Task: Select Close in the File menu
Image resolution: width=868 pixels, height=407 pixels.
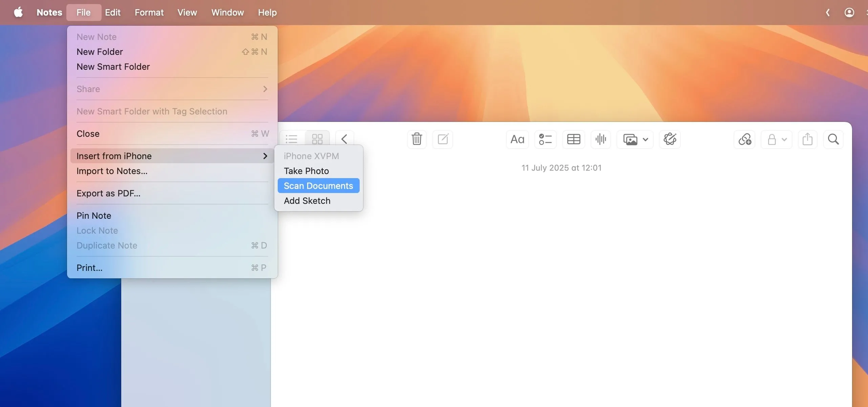Action: [172, 134]
